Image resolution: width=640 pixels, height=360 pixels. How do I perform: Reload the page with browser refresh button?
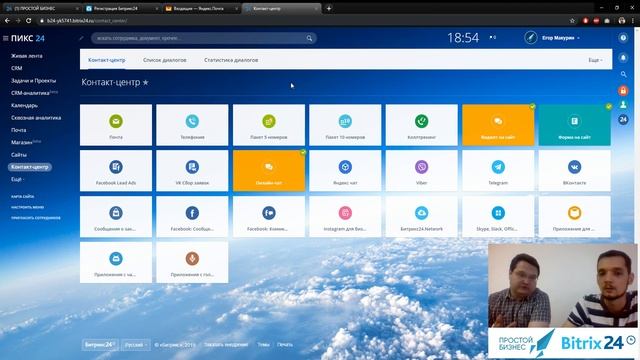tap(29, 20)
